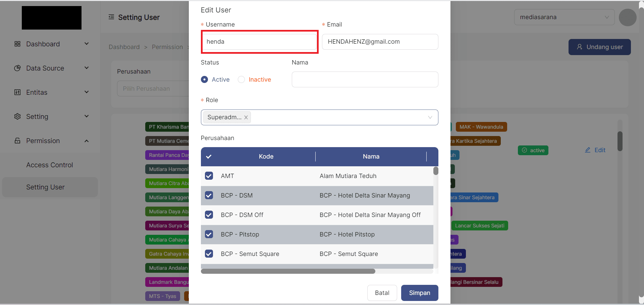Click the hamburger icon beside Setting User title
The image size is (644, 305).
click(x=111, y=17)
